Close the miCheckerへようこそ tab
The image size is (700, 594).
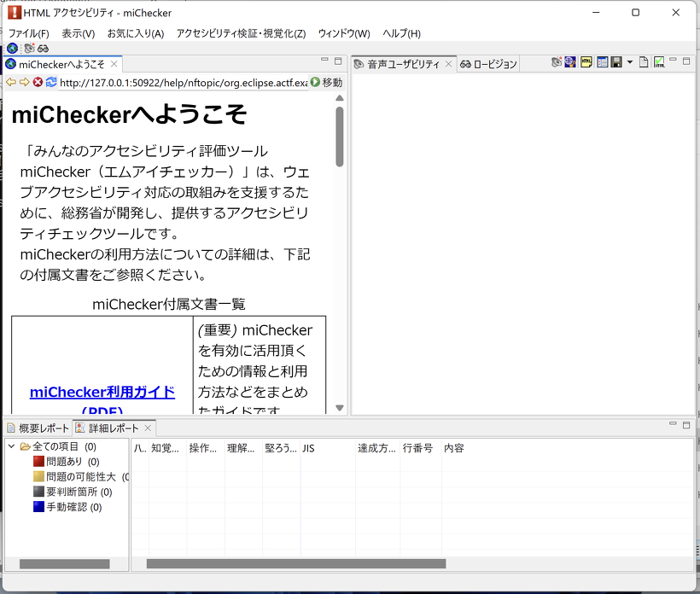pos(114,64)
